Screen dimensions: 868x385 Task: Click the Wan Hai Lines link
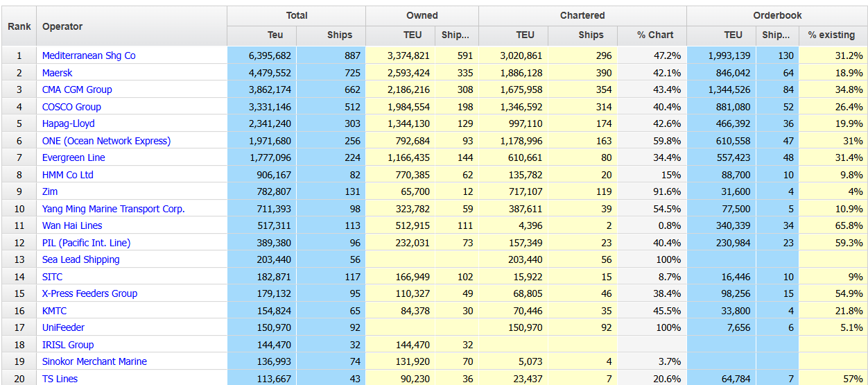(x=72, y=225)
